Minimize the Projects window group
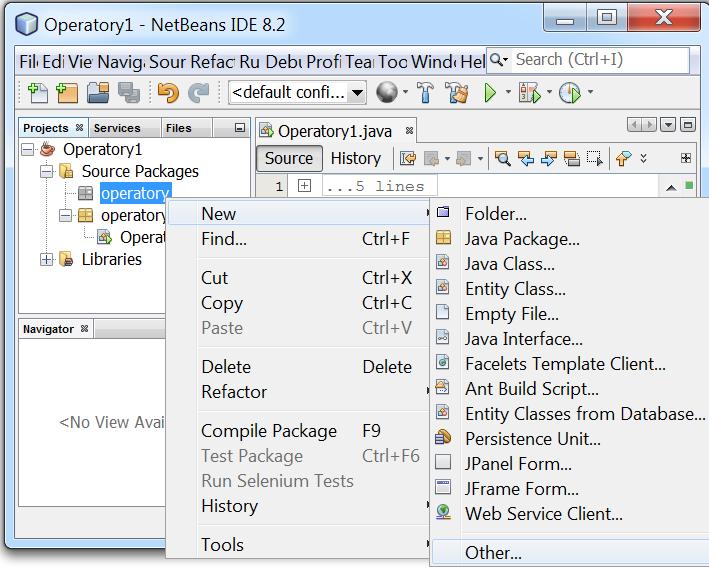Viewport: 709px width, 569px height. coord(240,128)
